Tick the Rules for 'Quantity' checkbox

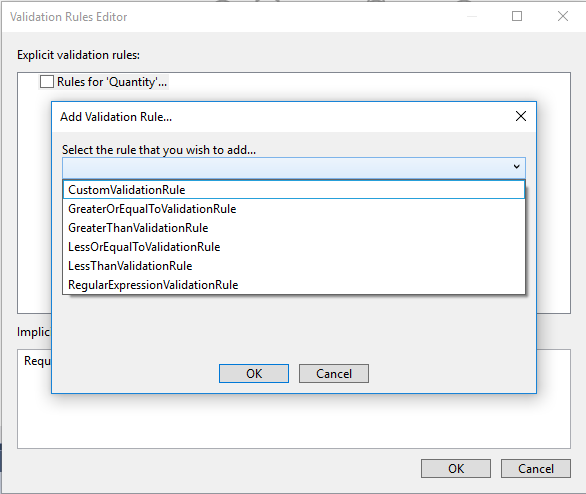coord(47,81)
